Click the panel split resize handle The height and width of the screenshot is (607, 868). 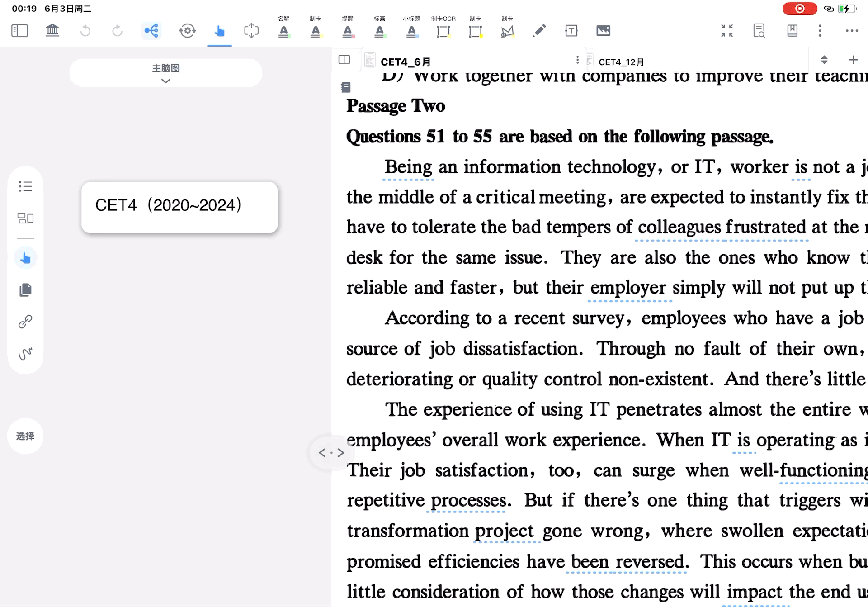coord(331,453)
